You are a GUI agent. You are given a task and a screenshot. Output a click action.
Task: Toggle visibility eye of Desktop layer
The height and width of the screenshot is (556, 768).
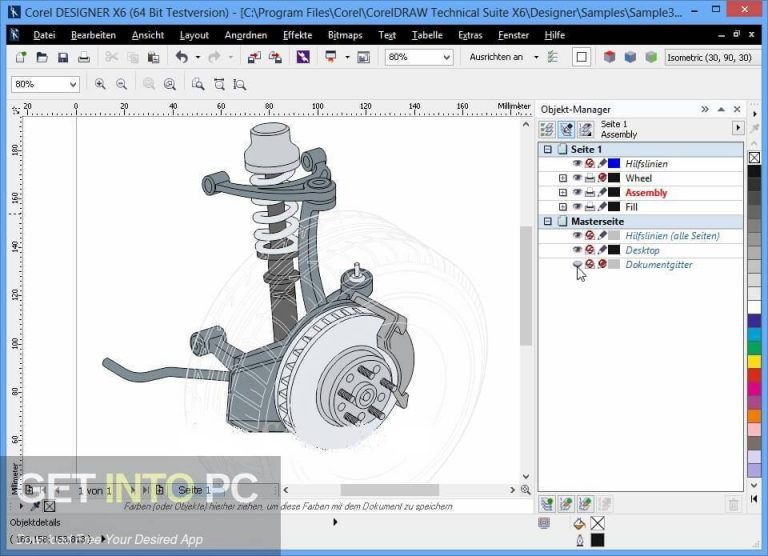[x=577, y=250]
